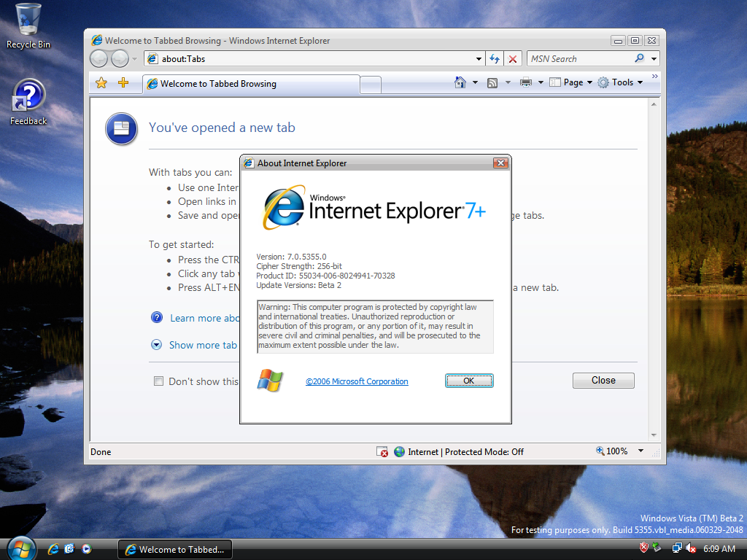Click the Done status bar text

(101, 451)
